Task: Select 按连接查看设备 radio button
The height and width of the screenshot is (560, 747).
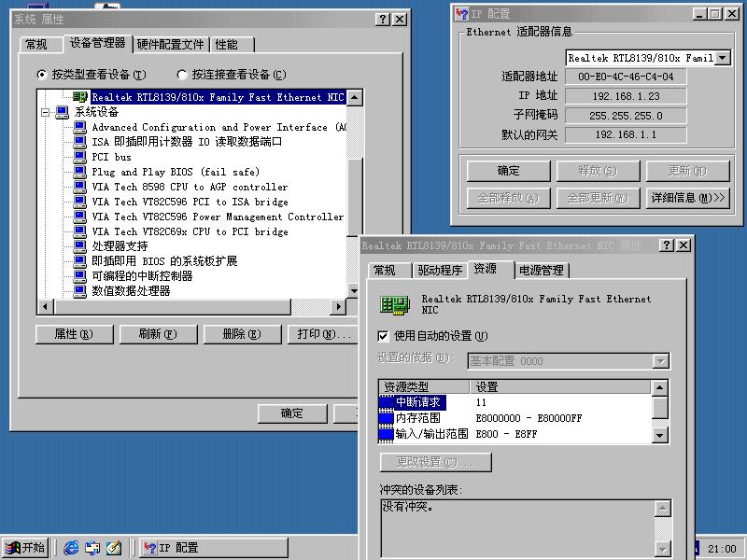Action: [181, 75]
